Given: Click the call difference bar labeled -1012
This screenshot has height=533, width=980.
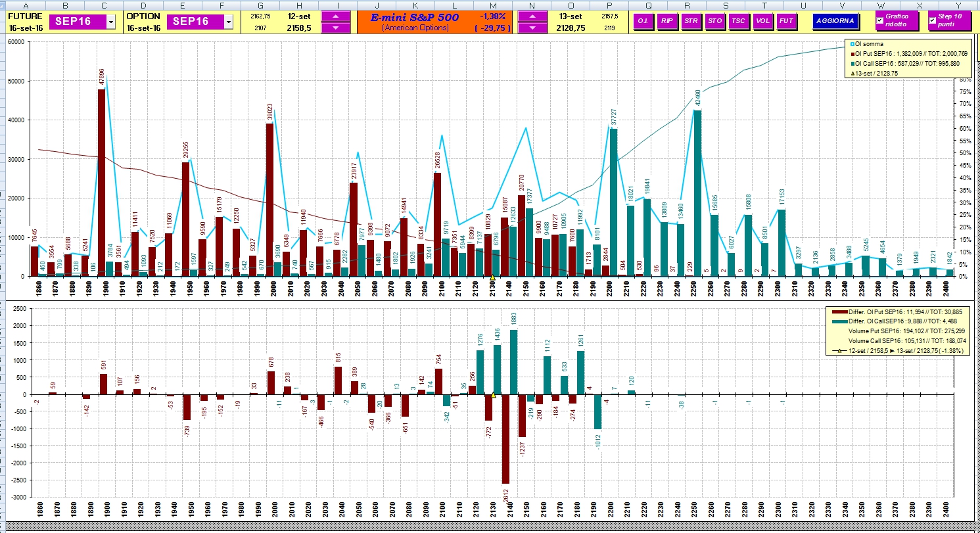Looking at the screenshot, I should pos(597,412).
